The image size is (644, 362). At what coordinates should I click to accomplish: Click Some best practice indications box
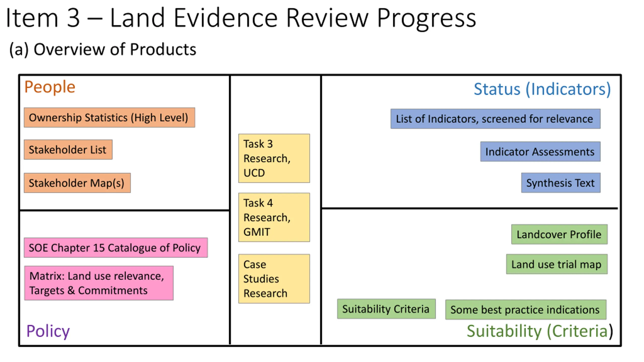525,310
